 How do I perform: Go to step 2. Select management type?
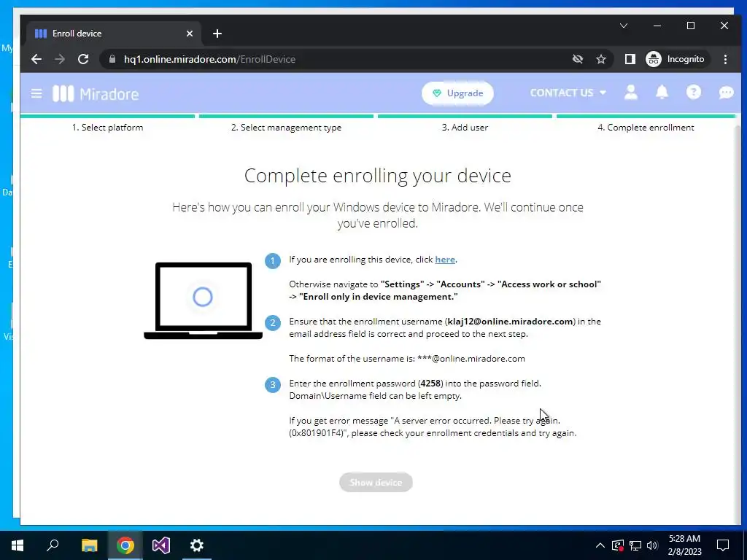[286, 128]
